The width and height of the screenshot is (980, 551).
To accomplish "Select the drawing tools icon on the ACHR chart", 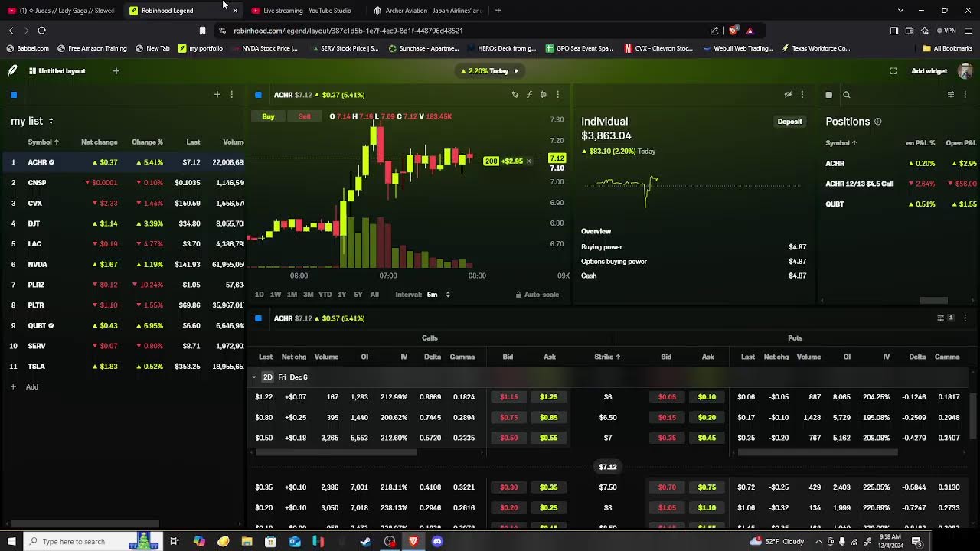I will pyautogui.click(x=515, y=95).
